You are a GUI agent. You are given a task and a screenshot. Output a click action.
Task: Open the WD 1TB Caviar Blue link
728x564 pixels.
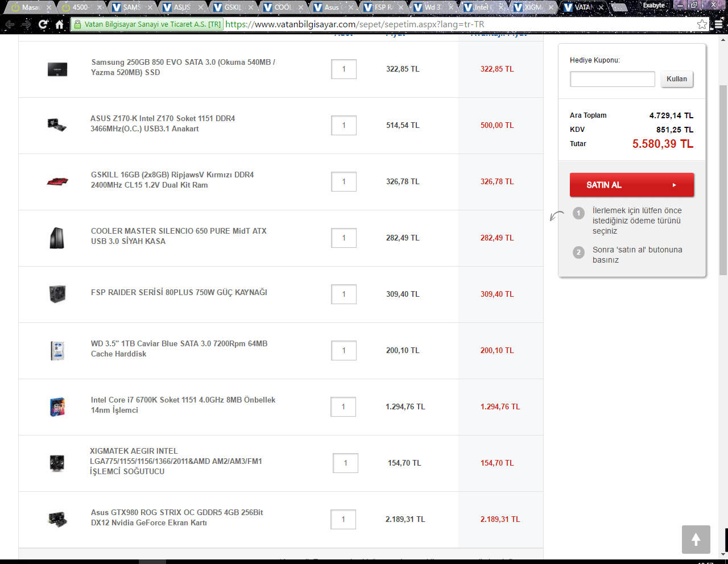(179, 349)
